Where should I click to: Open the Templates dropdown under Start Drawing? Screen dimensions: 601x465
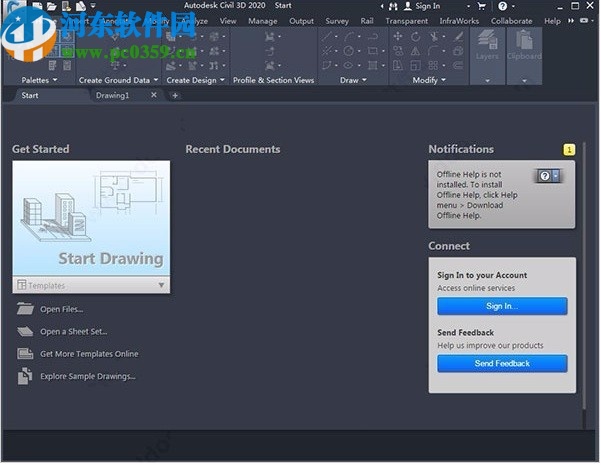[x=91, y=285]
